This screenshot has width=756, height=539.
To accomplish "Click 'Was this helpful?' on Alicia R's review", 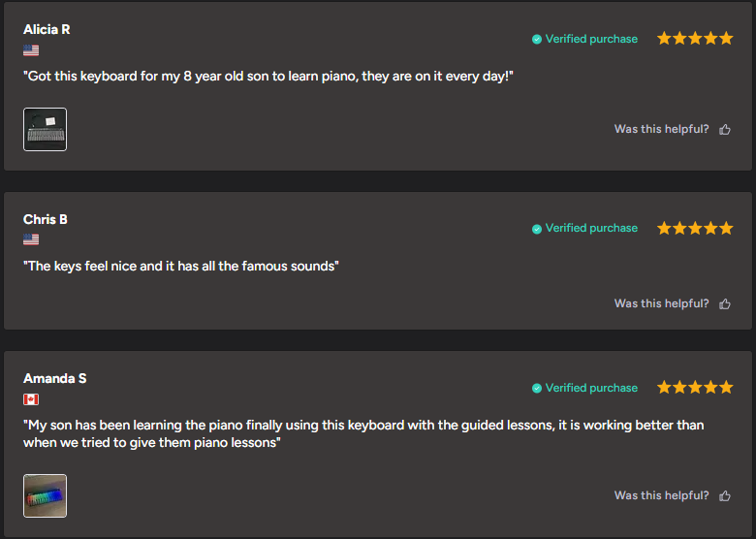I will click(x=661, y=130).
